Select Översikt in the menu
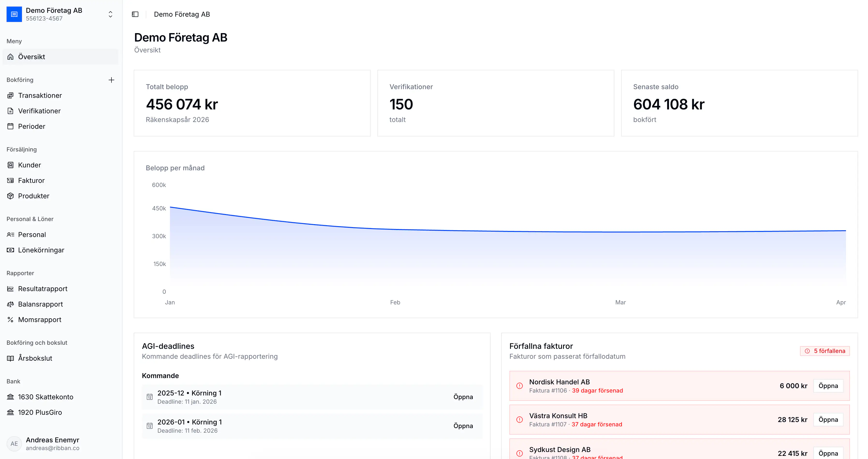Image resolution: width=868 pixels, height=459 pixels. click(31, 57)
